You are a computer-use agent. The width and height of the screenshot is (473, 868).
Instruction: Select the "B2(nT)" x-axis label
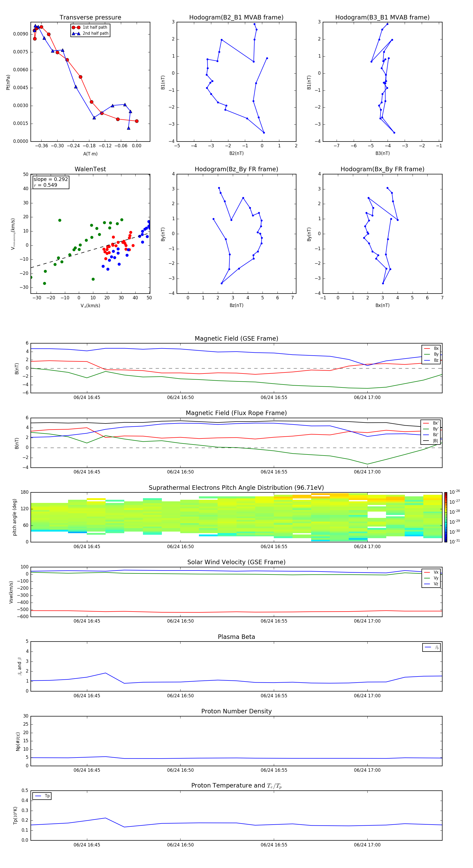coord(236,153)
